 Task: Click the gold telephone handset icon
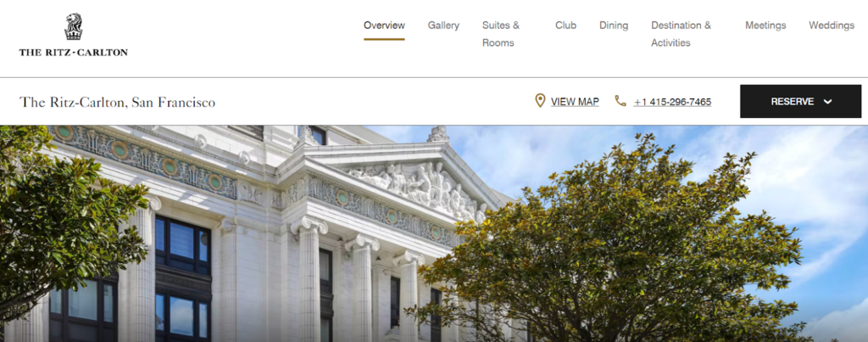tap(620, 101)
